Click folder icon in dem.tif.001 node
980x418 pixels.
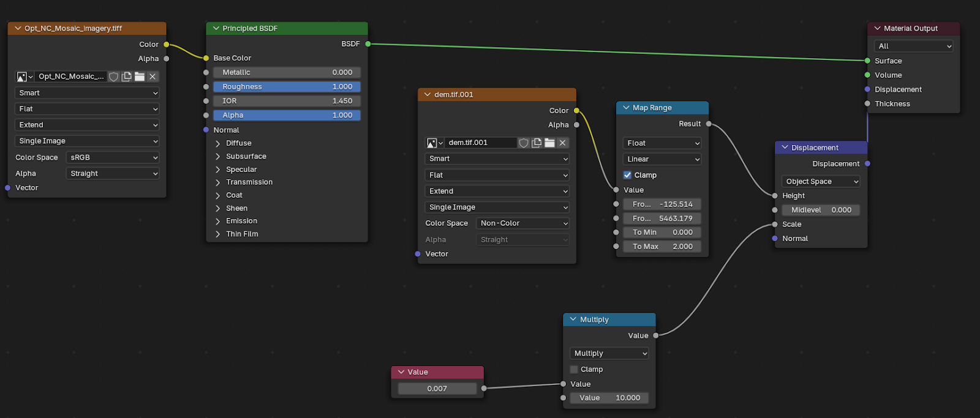click(549, 143)
